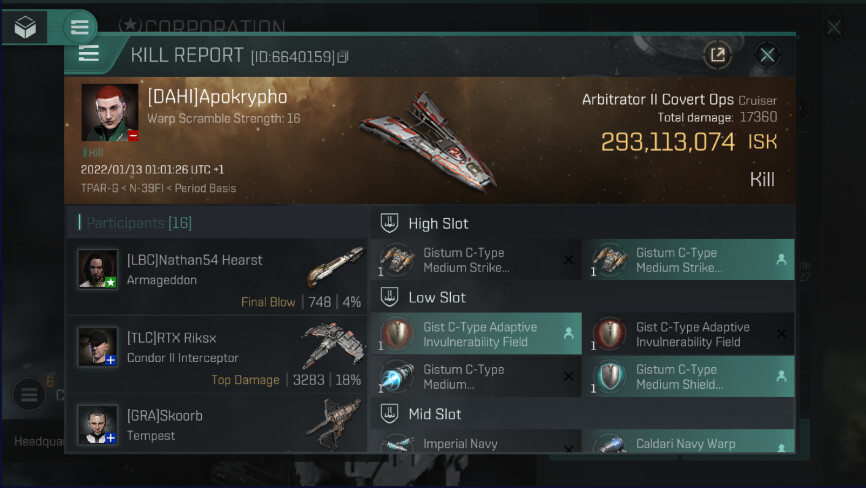Select Nathan54 Hearst's portrait
Image resolution: width=866 pixels, height=489 pixels.
97,269
